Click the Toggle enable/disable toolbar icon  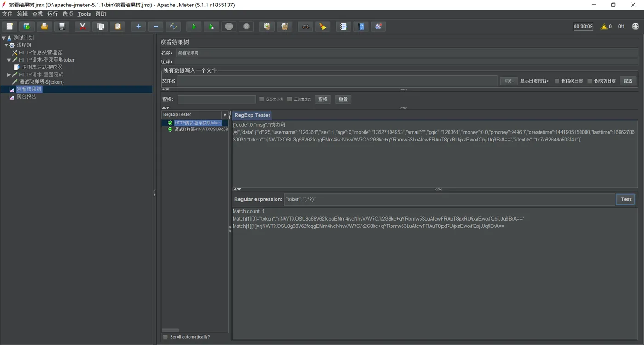click(x=173, y=27)
